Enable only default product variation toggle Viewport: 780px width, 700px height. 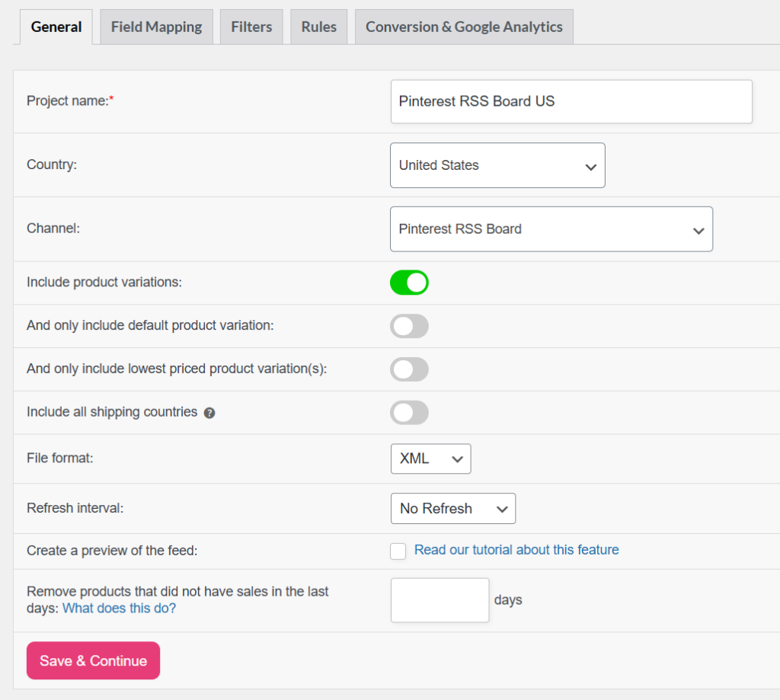point(409,326)
